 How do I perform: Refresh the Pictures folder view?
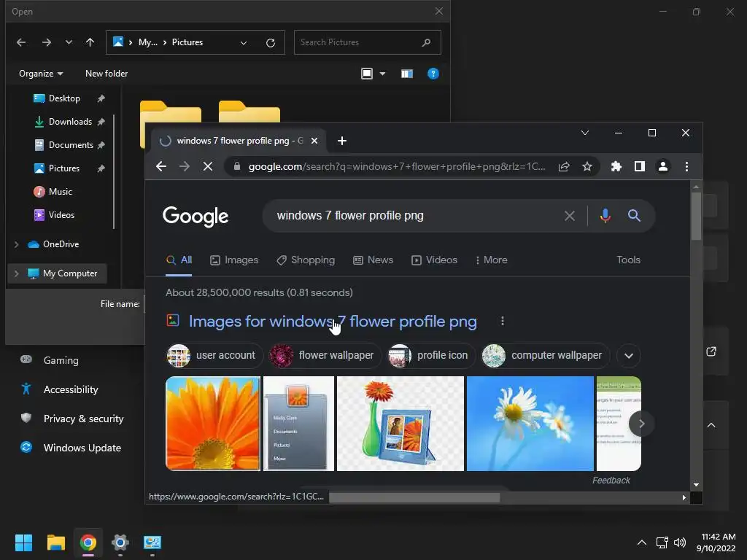271,43
